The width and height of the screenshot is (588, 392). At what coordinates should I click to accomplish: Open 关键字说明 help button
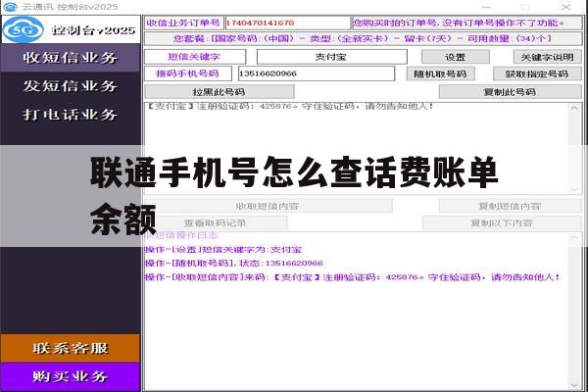point(547,57)
